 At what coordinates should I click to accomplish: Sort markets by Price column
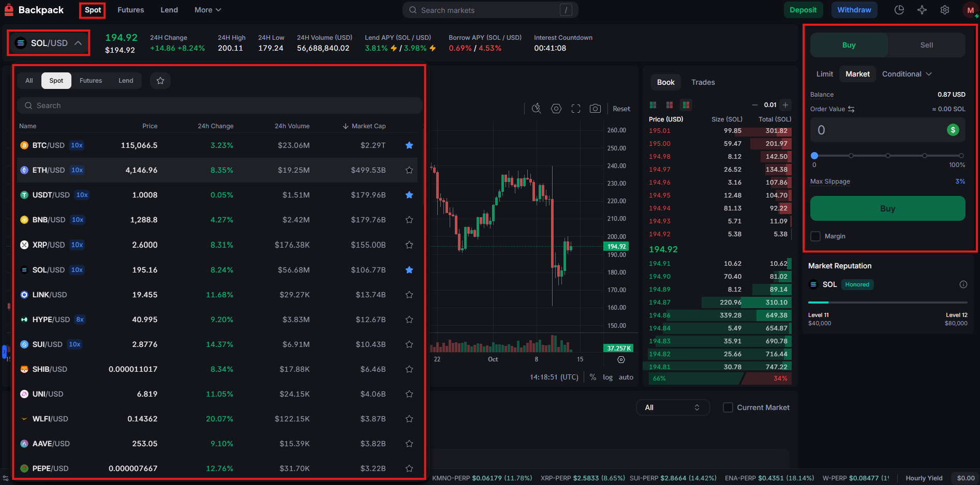pos(150,126)
